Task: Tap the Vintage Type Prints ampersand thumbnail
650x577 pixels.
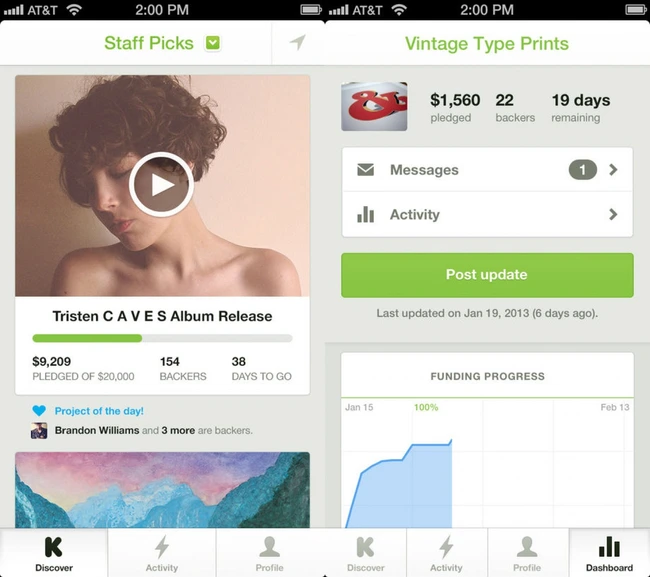Action: (374, 106)
